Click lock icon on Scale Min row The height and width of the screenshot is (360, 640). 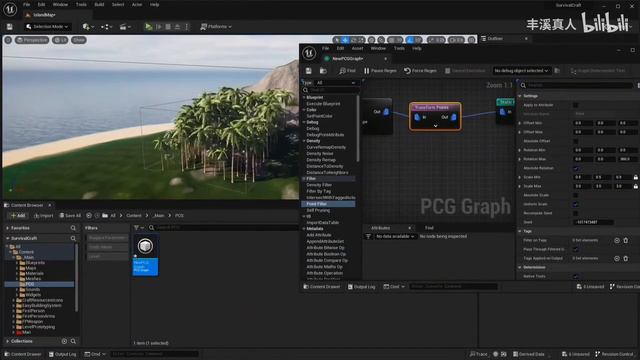(x=636, y=177)
